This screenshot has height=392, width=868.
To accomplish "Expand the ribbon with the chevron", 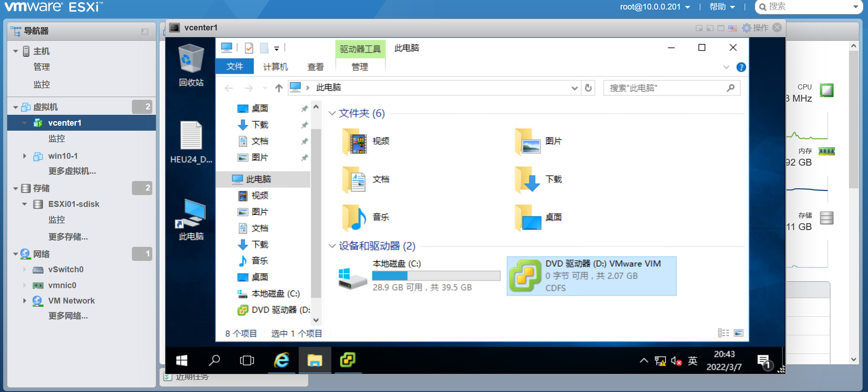I will [x=726, y=67].
